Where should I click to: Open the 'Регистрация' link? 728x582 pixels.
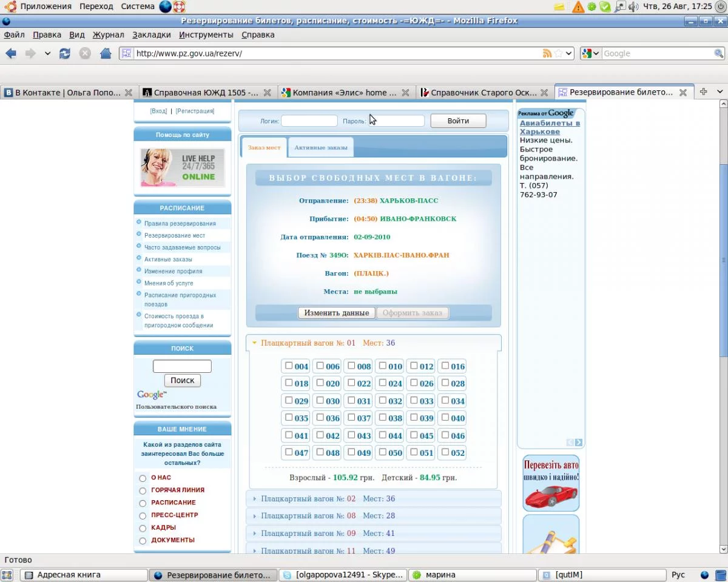click(195, 111)
